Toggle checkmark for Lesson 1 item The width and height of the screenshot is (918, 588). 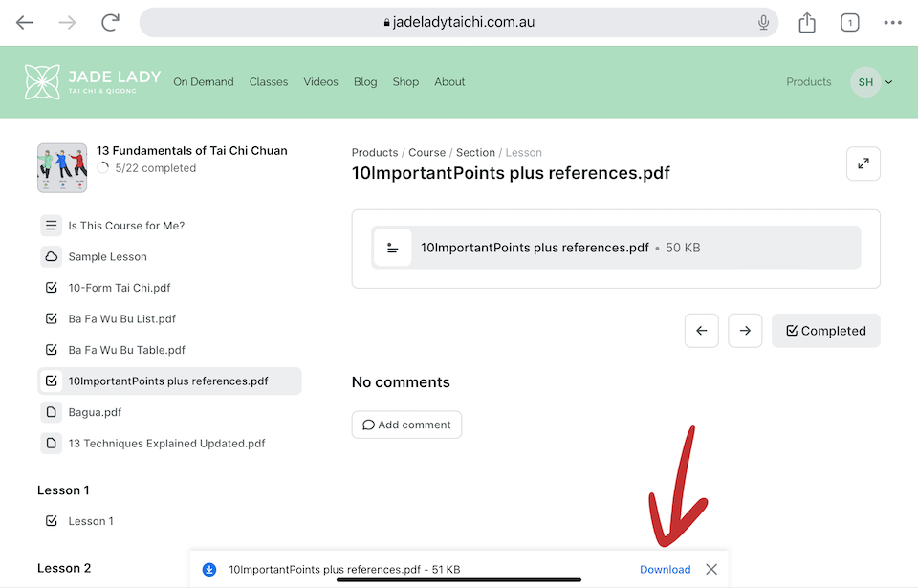point(52,521)
